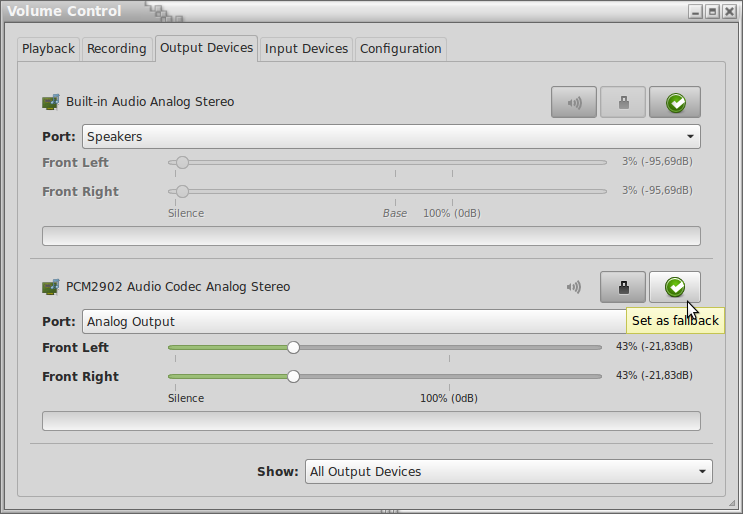Viewport: 743px width, 514px height.
Task: Click PCM2902 Front Left volume slider handle
Action: click(x=293, y=348)
